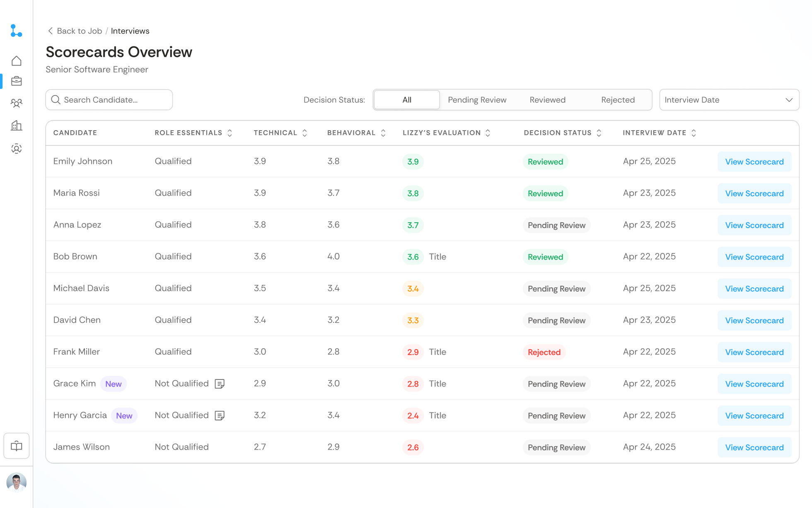Open the Interviews breadcrumb item

(130, 31)
